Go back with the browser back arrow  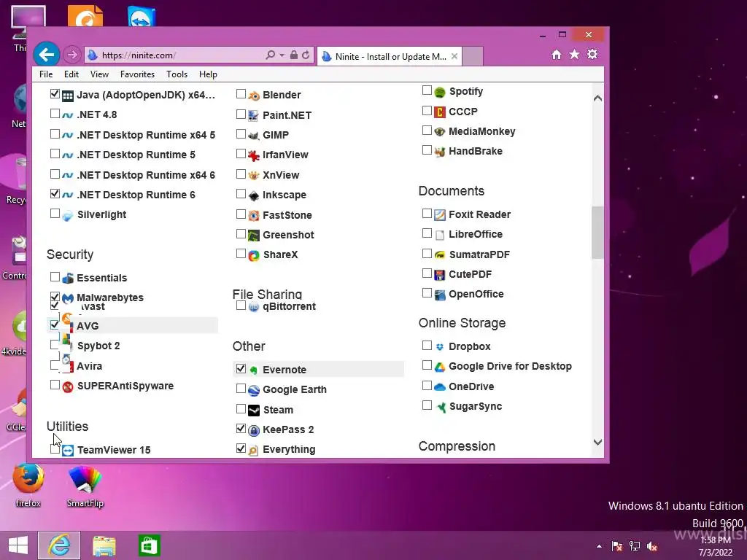[46, 55]
